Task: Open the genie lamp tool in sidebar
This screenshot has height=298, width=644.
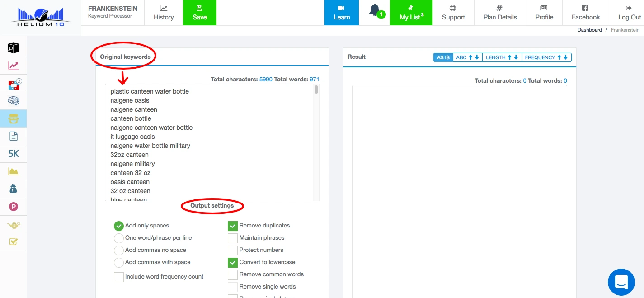Action: click(x=14, y=224)
